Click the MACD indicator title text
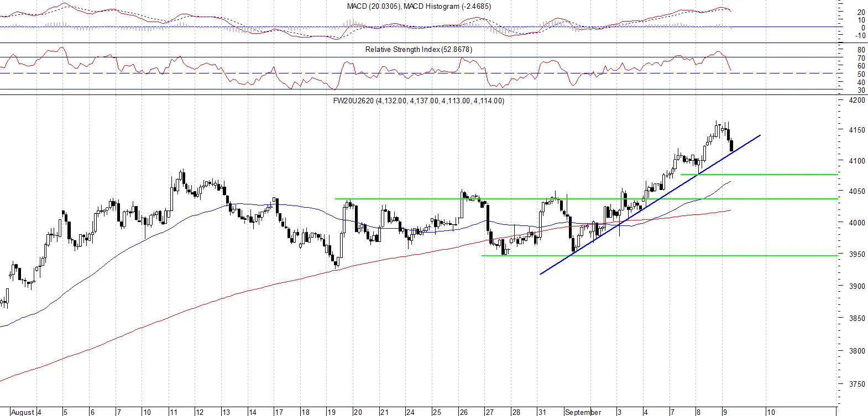This screenshot has height=416, width=868. pyautogui.click(x=419, y=6)
